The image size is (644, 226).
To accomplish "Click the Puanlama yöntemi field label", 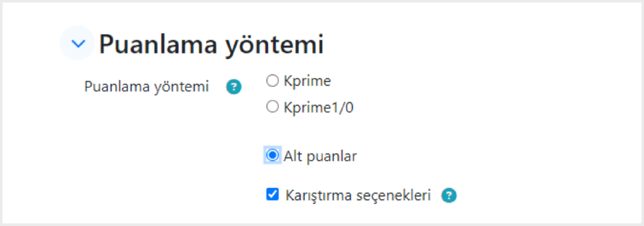I will (147, 87).
